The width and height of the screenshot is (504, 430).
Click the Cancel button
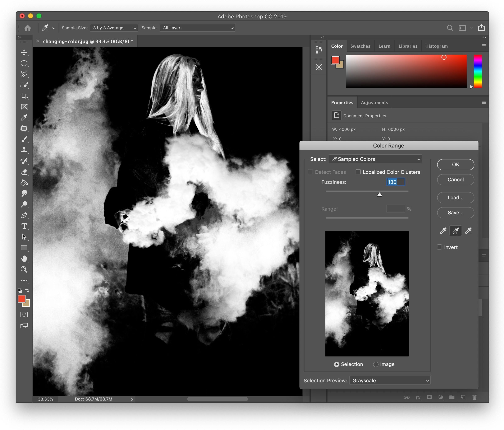click(x=455, y=179)
